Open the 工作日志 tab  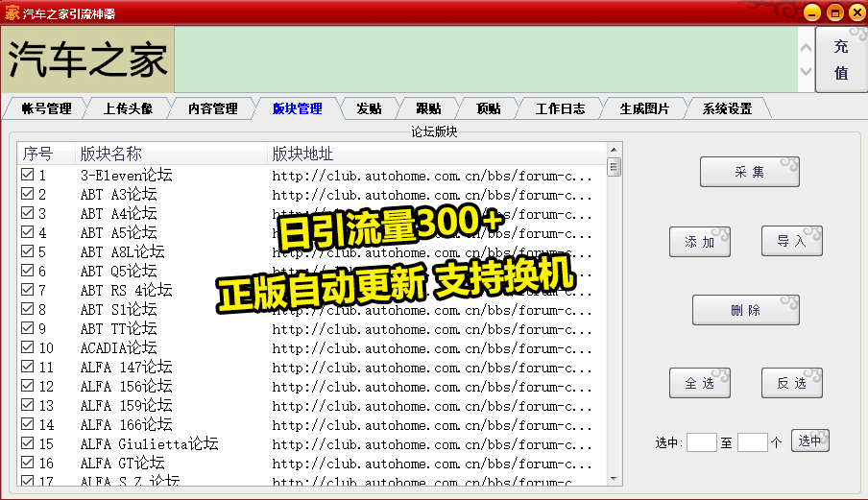point(560,108)
